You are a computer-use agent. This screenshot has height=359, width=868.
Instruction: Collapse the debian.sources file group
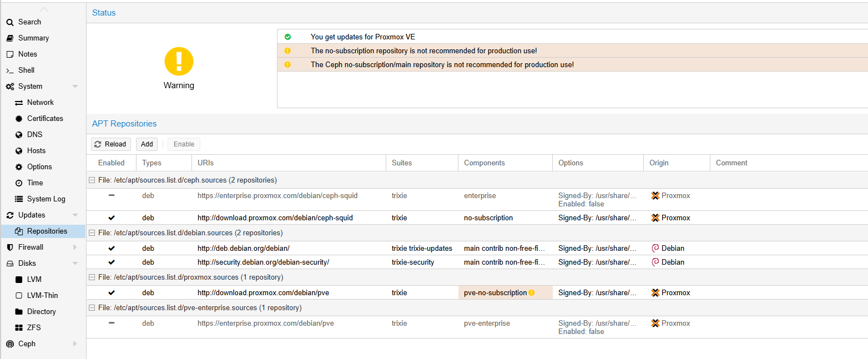tap(92, 233)
